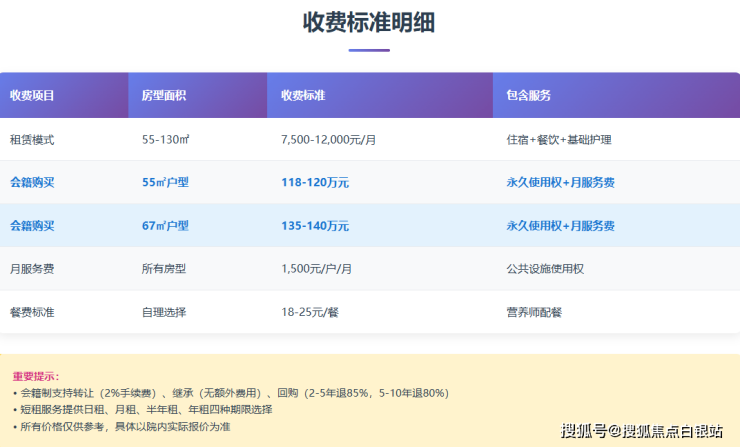
Task: Click the 公共设施使用权 service cell
Action: coord(544,269)
